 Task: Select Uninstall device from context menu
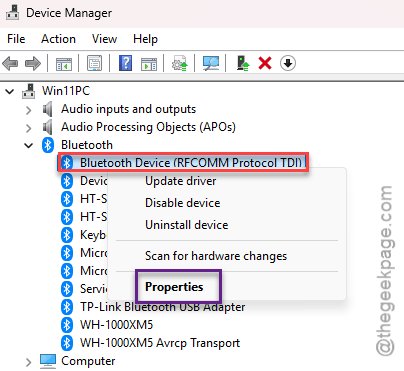click(187, 225)
